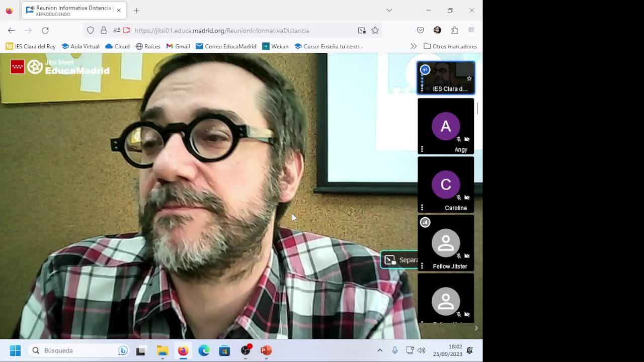Reload the Jitsi meeting page
Screen dimensions: 644x362
45,31
